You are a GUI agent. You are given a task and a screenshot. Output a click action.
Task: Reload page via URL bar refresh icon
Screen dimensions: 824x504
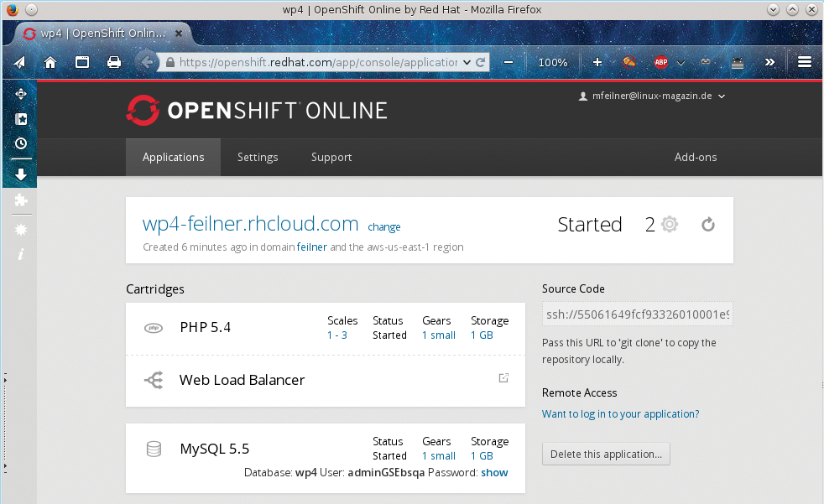(480, 62)
